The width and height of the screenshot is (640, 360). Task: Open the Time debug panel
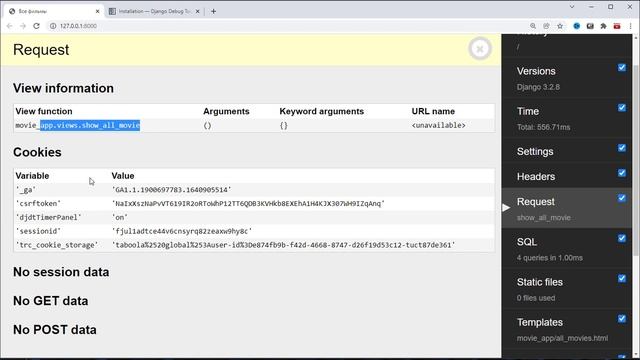pyautogui.click(x=528, y=111)
